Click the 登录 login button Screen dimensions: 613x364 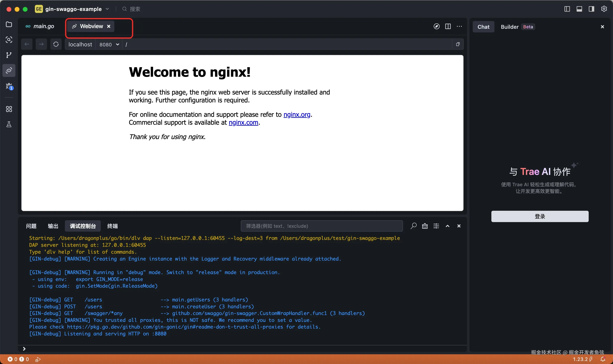540,216
